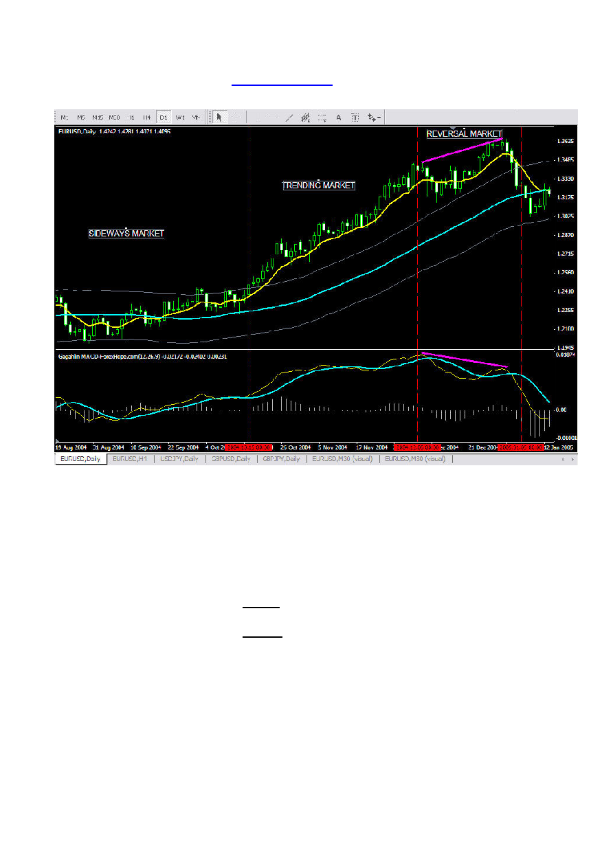
Task: Toggle the D1 daily timeframe button
Action: click(164, 117)
